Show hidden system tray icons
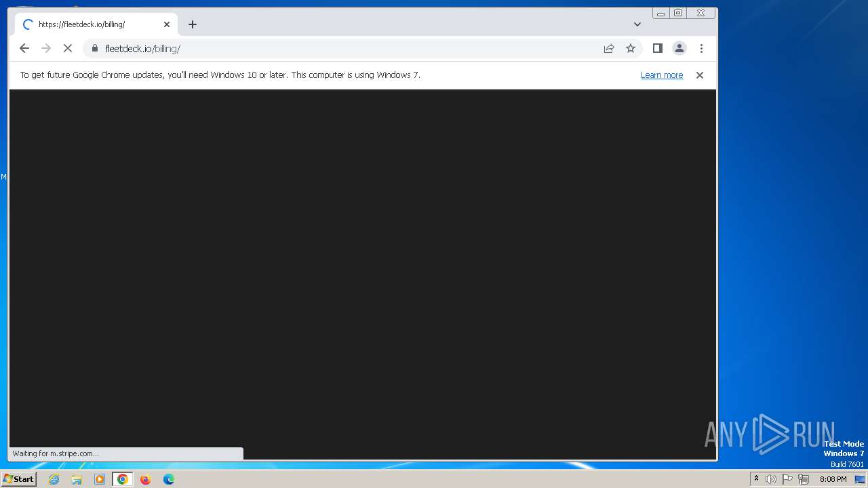The height and width of the screenshot is (488, 868). coord(756,479)
